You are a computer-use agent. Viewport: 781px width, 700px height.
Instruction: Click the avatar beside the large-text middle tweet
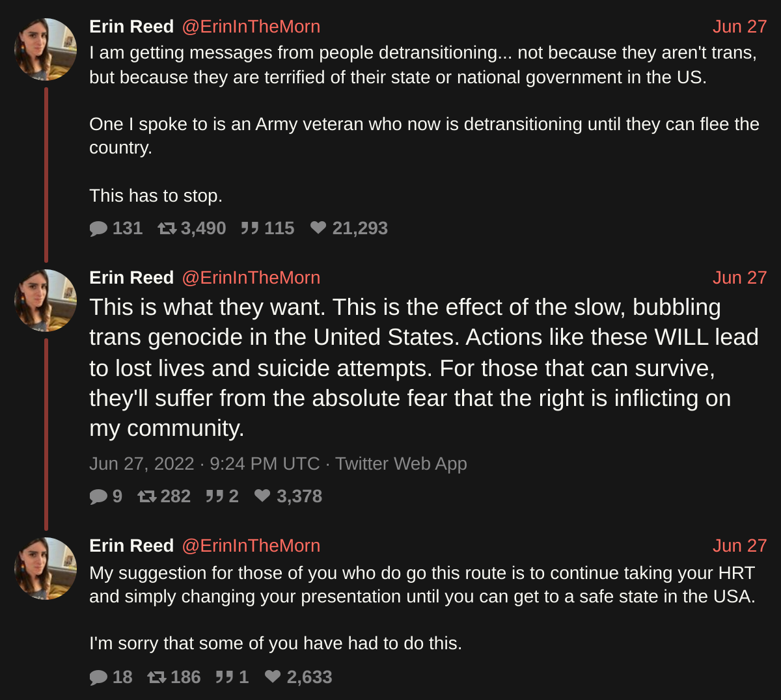[46, 301]
